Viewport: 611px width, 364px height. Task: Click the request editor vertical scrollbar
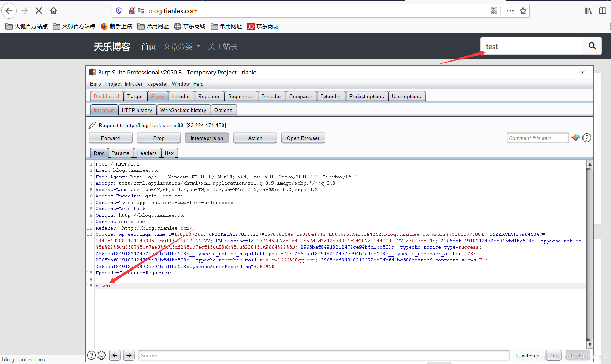pyautogui.click(x=589, y=254)
